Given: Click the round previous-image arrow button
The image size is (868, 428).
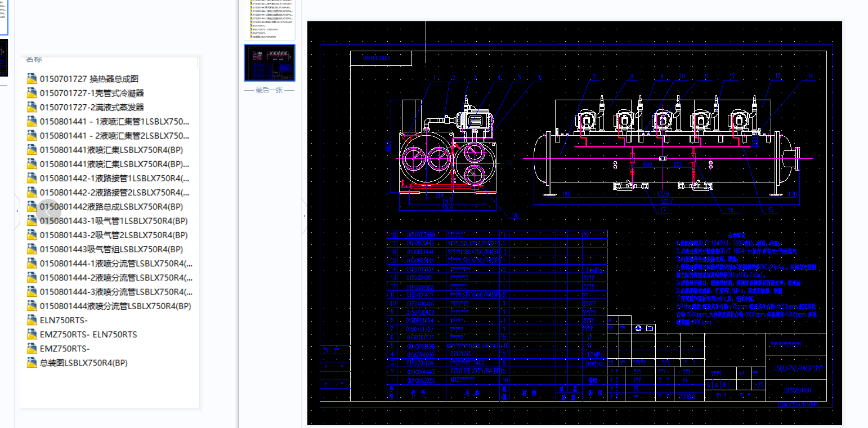Looking at the screenshot, I should [50, 211].
